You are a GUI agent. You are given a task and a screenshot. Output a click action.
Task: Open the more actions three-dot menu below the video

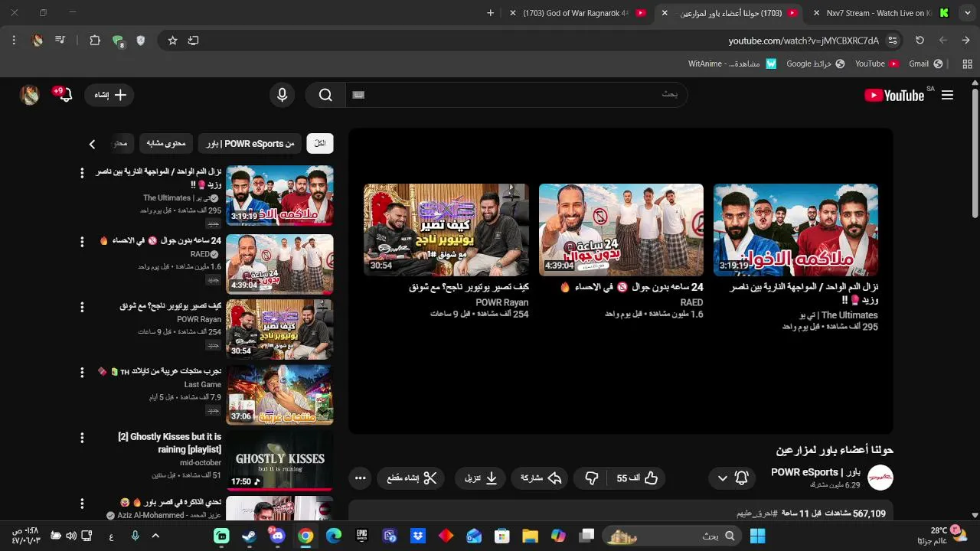[361, 478]
